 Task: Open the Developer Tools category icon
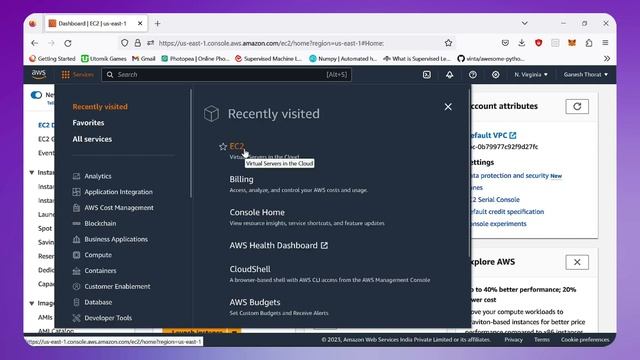point(76,318)
